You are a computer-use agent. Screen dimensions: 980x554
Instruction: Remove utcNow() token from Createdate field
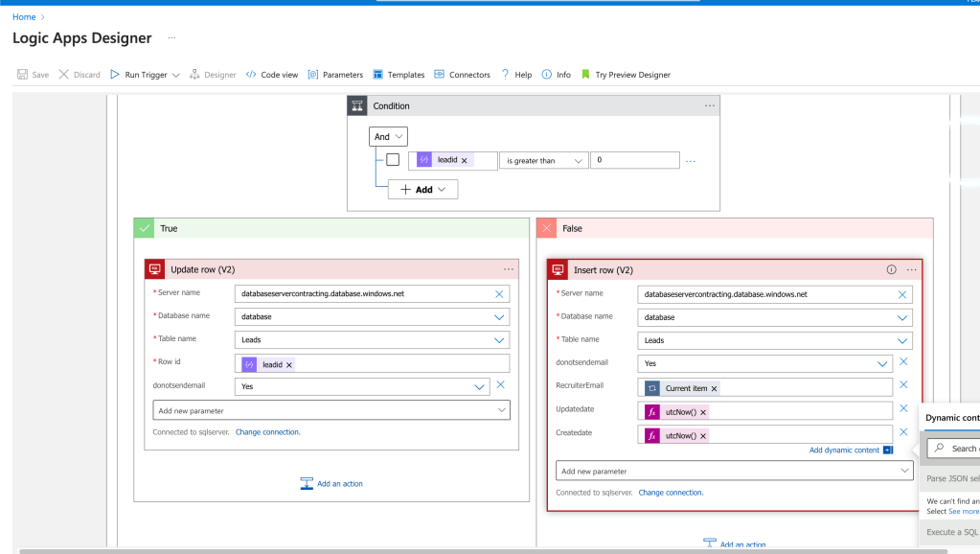tap(703, 436)
